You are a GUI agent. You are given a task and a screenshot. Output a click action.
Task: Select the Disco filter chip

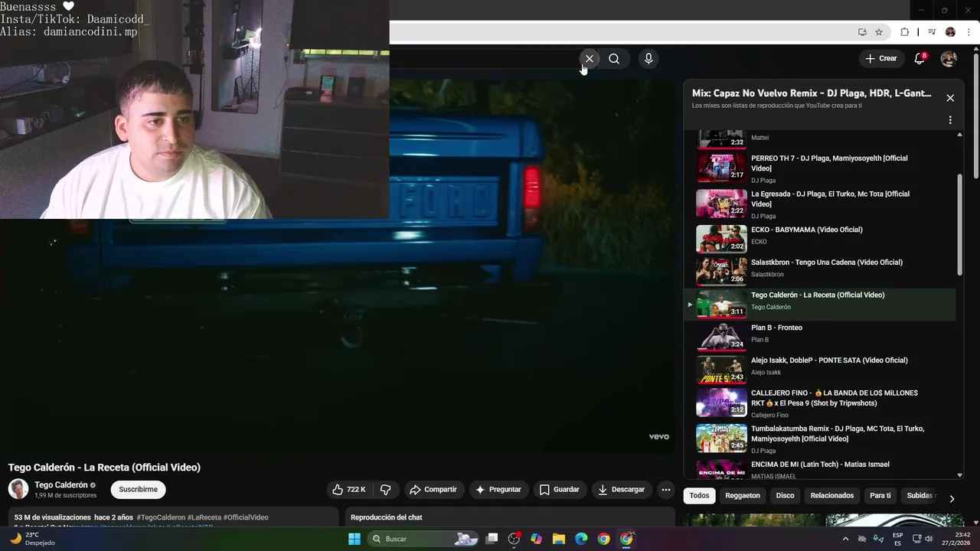coord(785,496)
